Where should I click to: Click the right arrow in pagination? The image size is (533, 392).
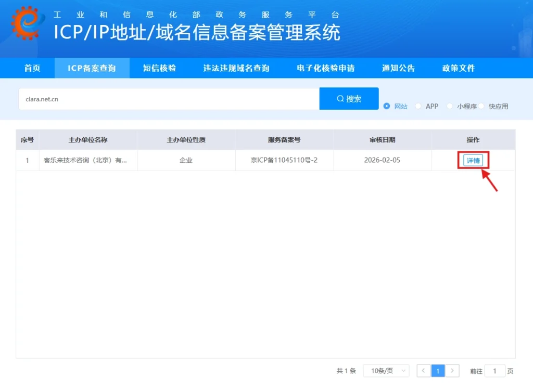click(x=453, y=371)
